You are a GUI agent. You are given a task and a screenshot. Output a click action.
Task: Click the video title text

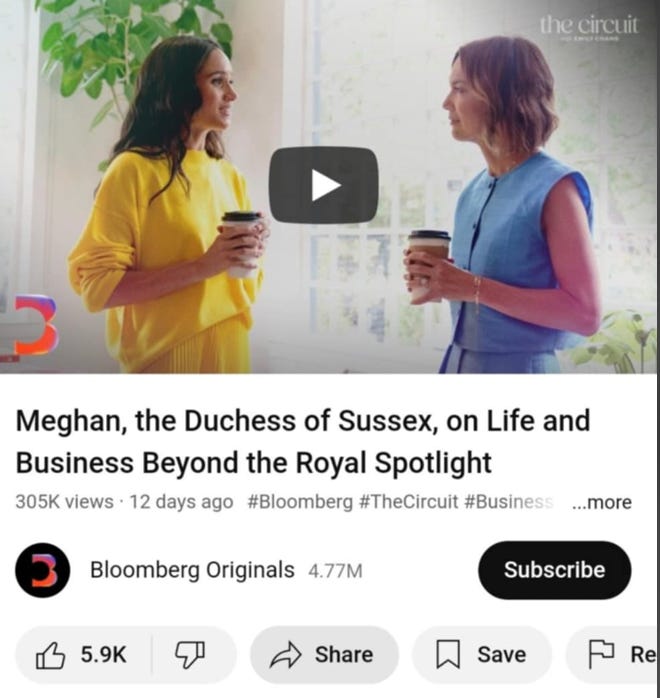pos(303,442)
